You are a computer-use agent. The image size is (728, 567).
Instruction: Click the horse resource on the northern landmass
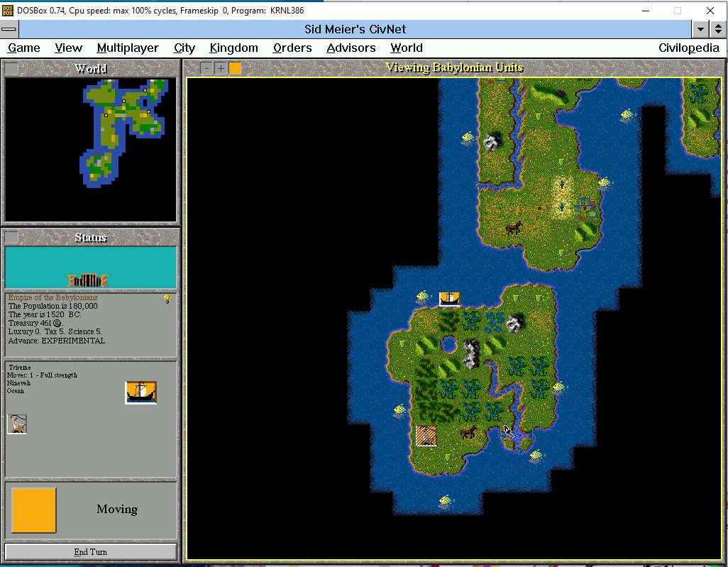[514, 228]
